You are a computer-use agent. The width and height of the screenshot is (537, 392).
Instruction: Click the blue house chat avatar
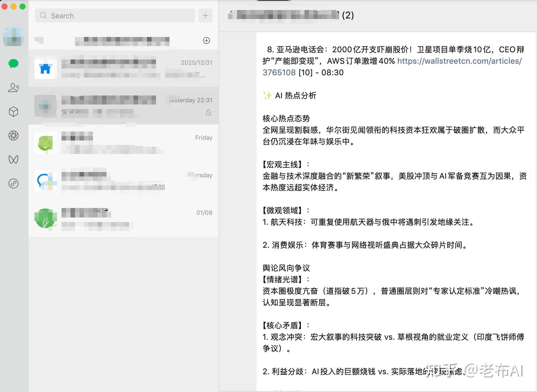pos(45,68)
